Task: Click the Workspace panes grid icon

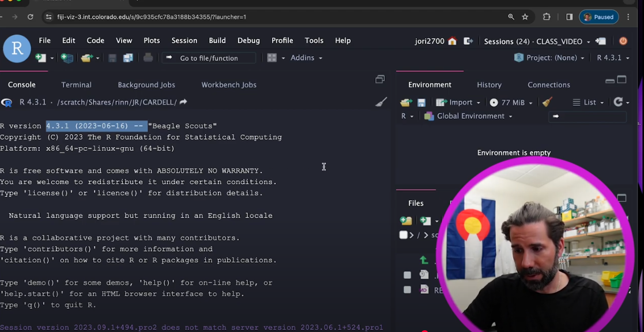Action: [272, 58]
